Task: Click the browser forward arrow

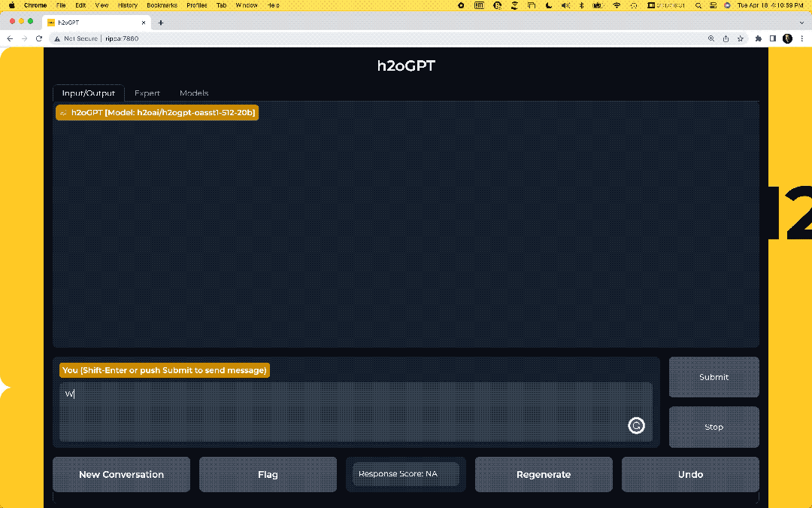Action: point(24,38)
